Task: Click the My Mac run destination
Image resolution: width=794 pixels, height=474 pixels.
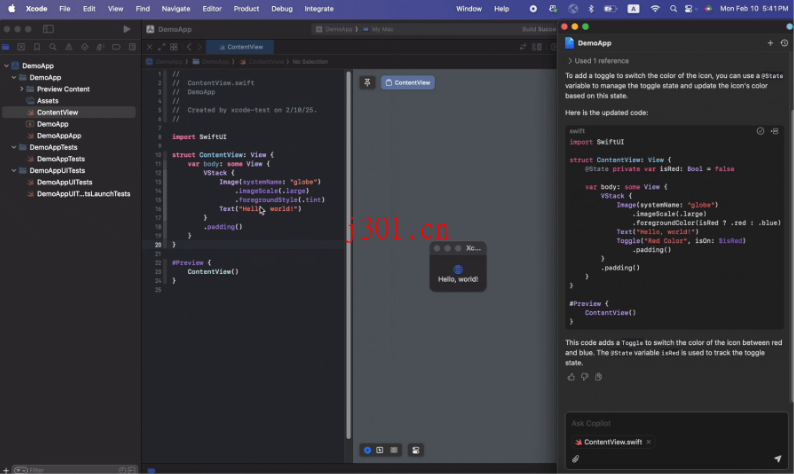Action: tap(379, 29)
